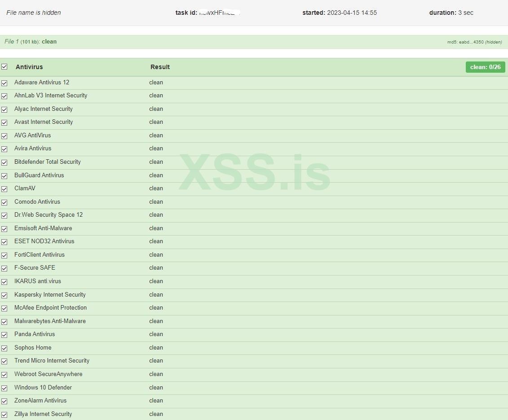Uncheck AVG AntiVirus
508x420 pixels.
coord(4,136)
